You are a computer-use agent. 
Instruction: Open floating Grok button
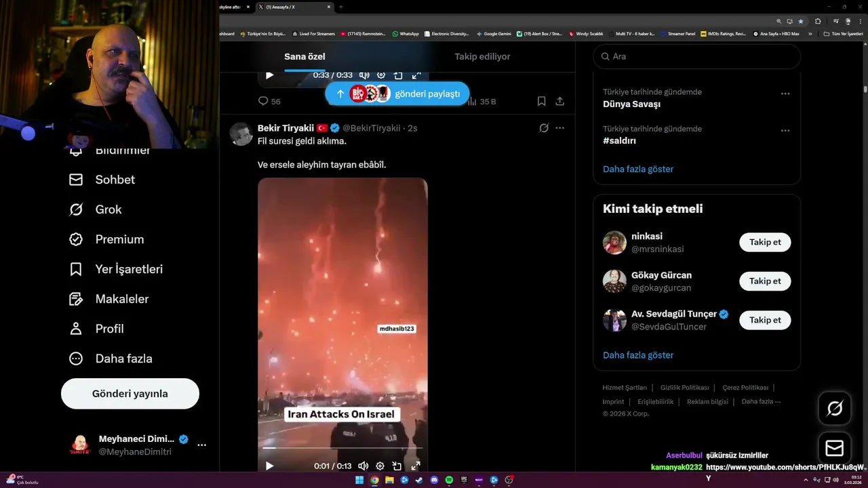(x=835, y=408)
